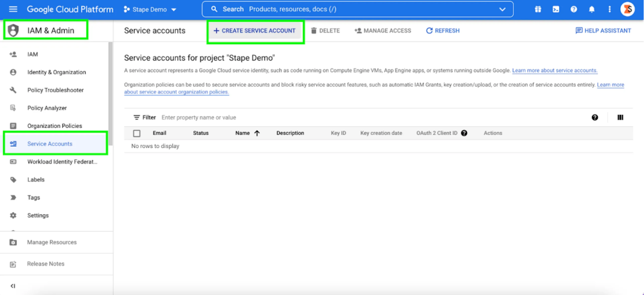Collapse the sidebar with the arrow icon
This screenshot has height=295, width=644.
pos(13,286)
